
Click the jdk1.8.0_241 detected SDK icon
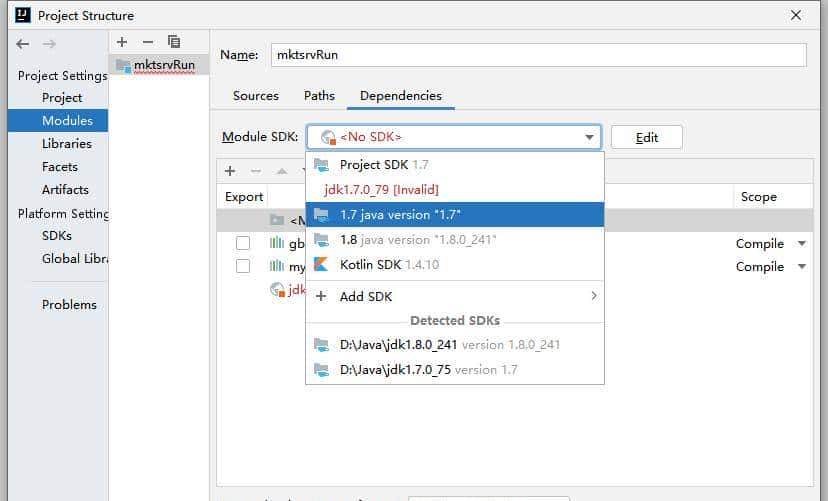click(322, 345)
